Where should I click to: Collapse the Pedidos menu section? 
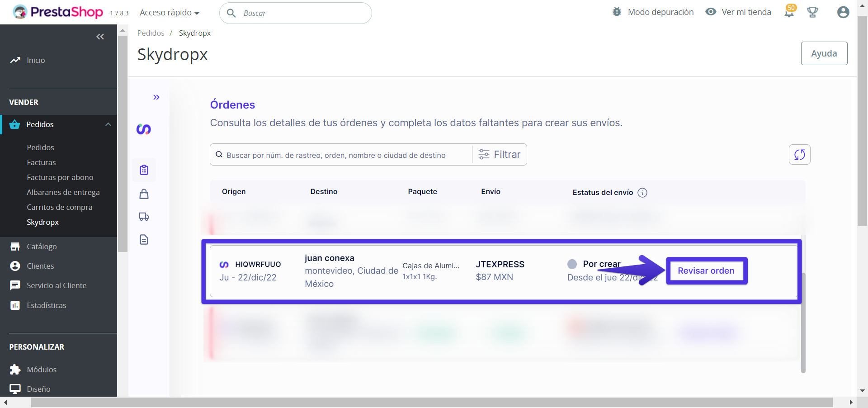point(108,124)
